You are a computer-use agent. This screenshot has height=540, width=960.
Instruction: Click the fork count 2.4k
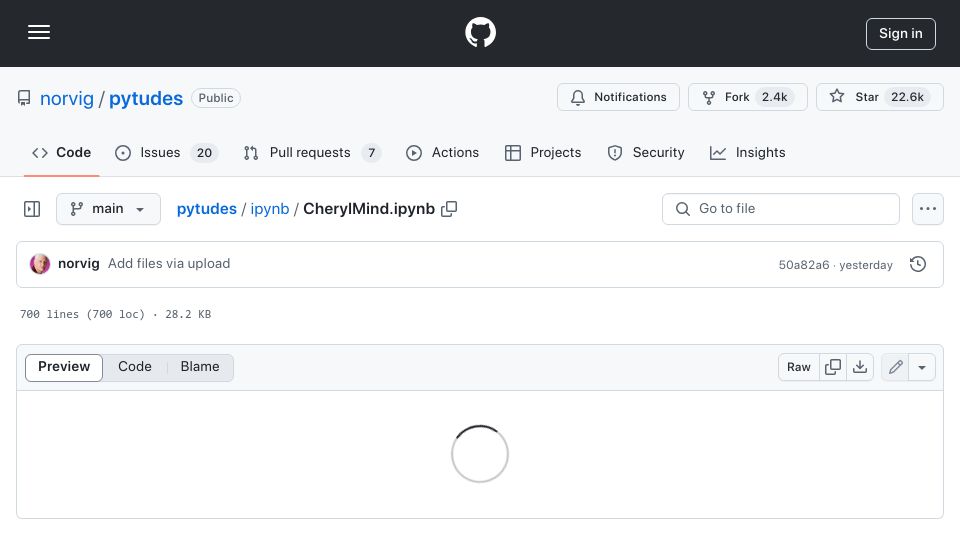pyautogui.click(x=774, y=97)
